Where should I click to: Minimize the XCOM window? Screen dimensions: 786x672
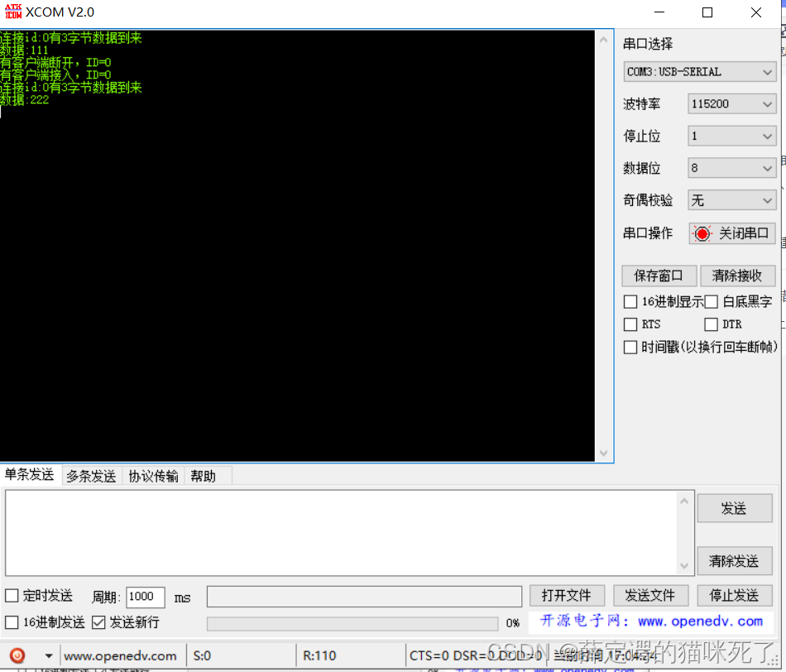point(659,12)
